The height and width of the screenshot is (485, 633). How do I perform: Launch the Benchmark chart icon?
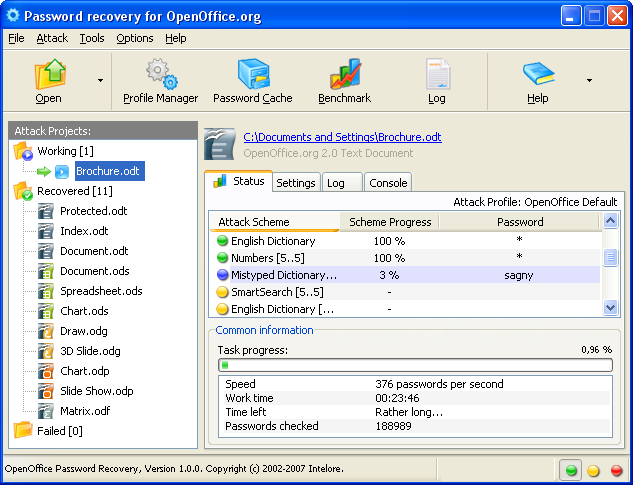tap(345, 74)
